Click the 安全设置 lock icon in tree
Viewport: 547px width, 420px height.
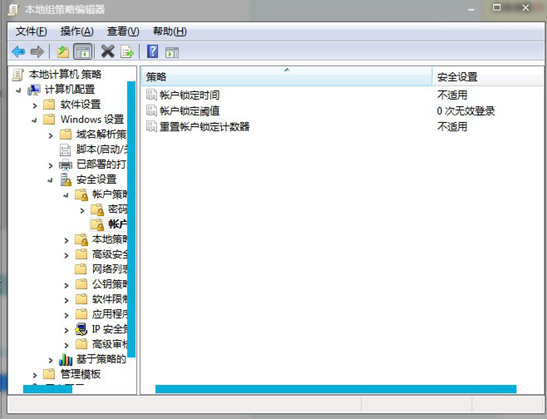click(66, 180)
